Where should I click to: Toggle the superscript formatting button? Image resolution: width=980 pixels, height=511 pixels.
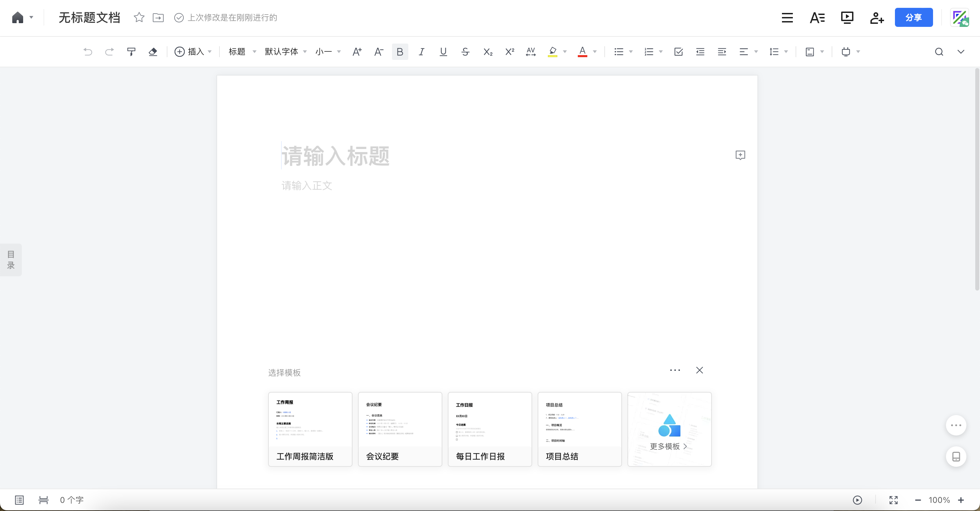click(509, 51)
